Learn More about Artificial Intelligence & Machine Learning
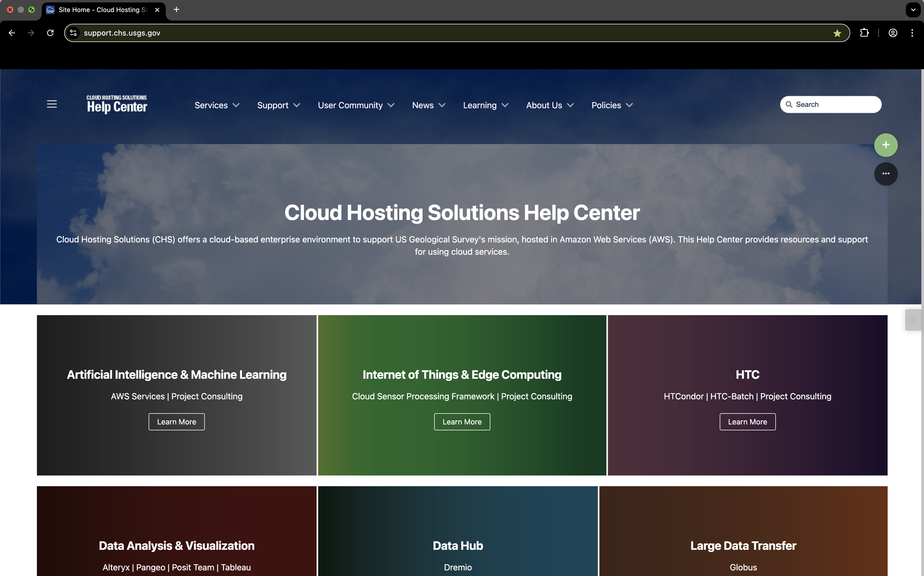The width and height of the screenshot is (924, 576). click(x=176, y=422)
